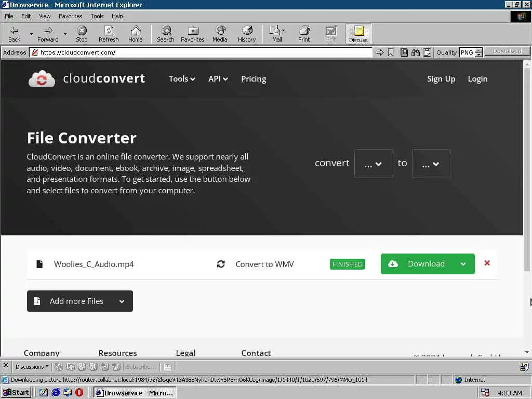This screenshot has height=399, width=532.
Task: Click the page vertical scrollbar
Action: [x=527, y=170]
